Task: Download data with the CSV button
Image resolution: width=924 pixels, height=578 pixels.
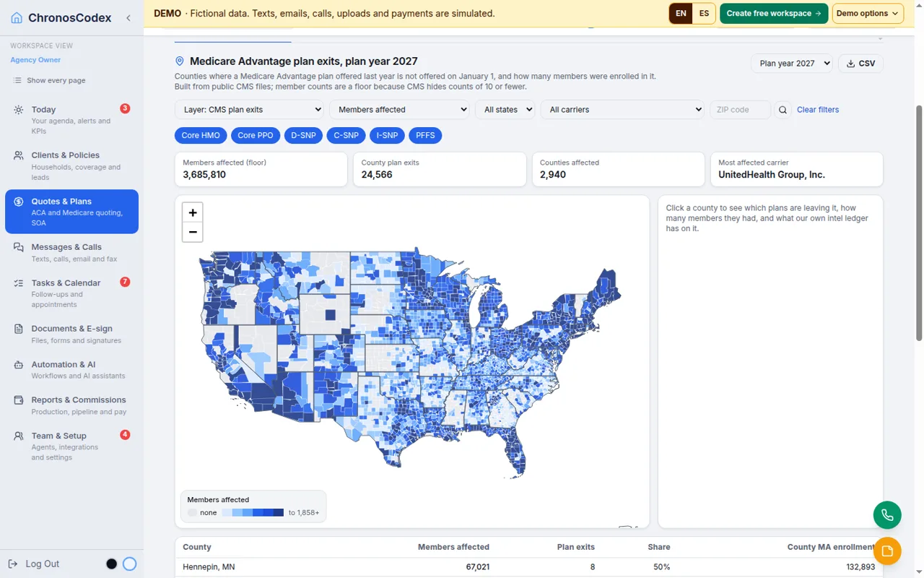Action: [860, 64]
